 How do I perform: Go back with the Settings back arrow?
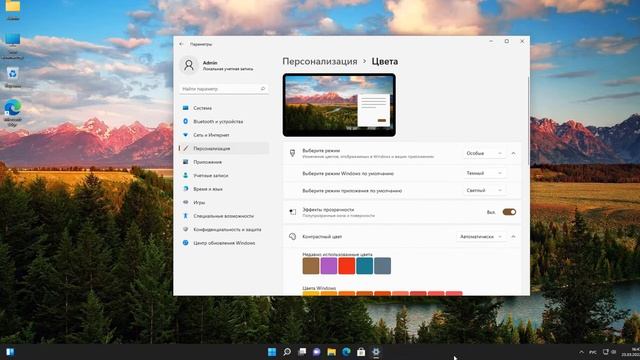point(182,44)
